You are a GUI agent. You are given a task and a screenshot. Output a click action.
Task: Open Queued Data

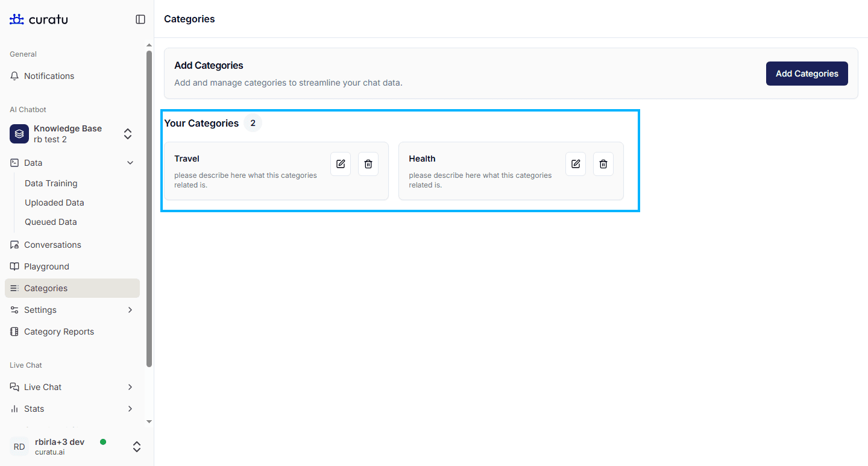pyautogui.click(x=51, y=222)
